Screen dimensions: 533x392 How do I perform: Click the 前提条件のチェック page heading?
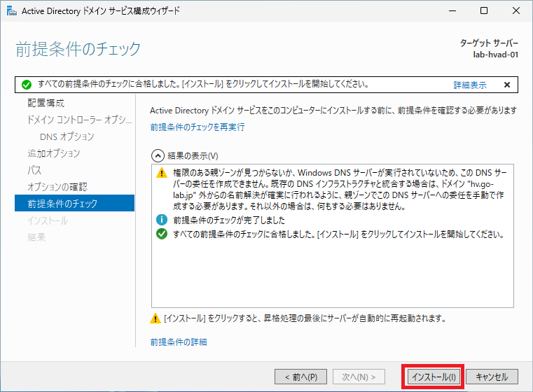[x=78, y=49]
